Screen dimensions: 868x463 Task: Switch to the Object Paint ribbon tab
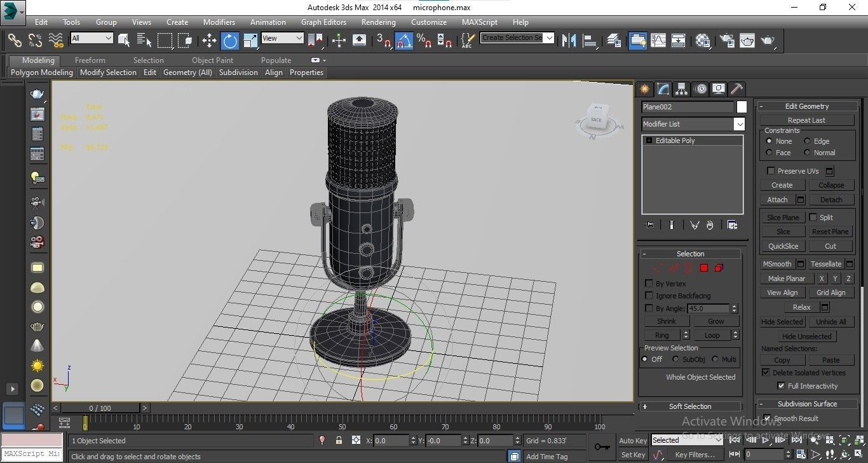point(212,60)
